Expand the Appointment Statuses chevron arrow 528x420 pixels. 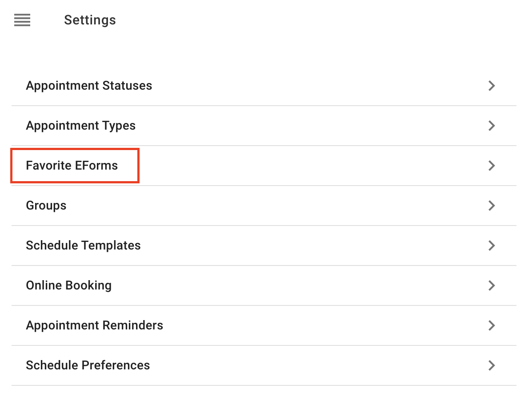coord(492,86)
